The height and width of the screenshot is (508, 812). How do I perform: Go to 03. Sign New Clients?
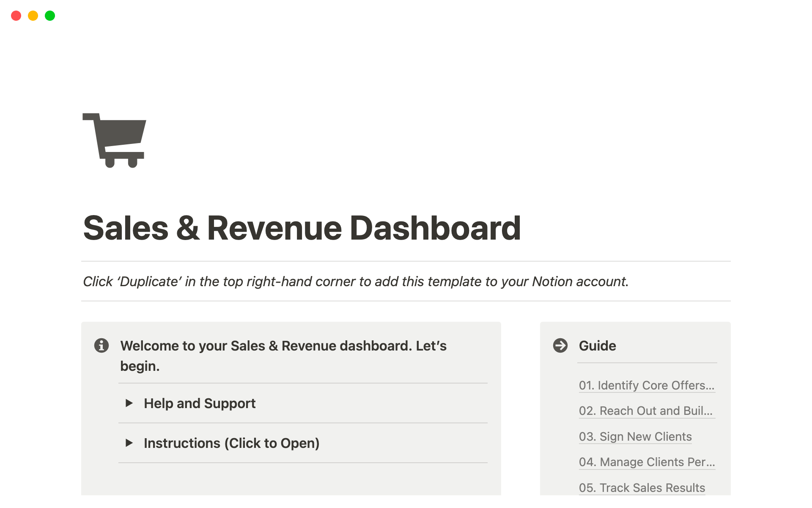635,436
